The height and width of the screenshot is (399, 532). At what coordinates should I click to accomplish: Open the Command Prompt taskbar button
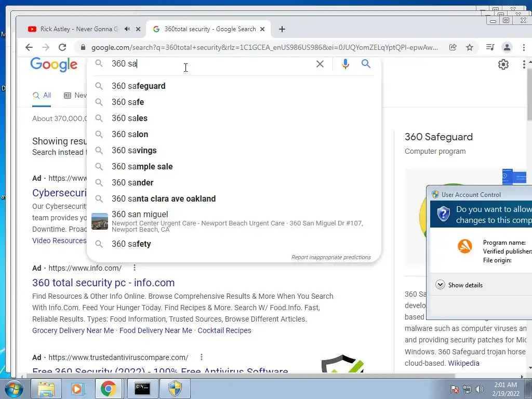(142, 389)
